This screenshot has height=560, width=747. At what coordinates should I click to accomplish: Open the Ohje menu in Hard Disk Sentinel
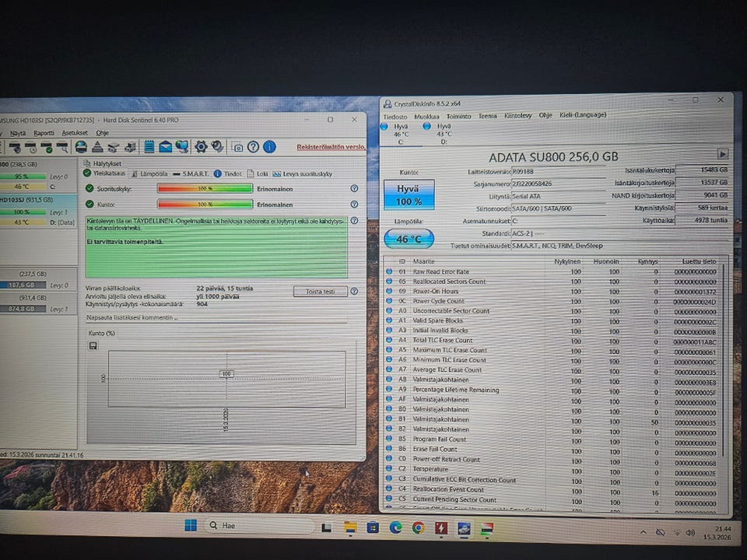(x=103, y=133)
